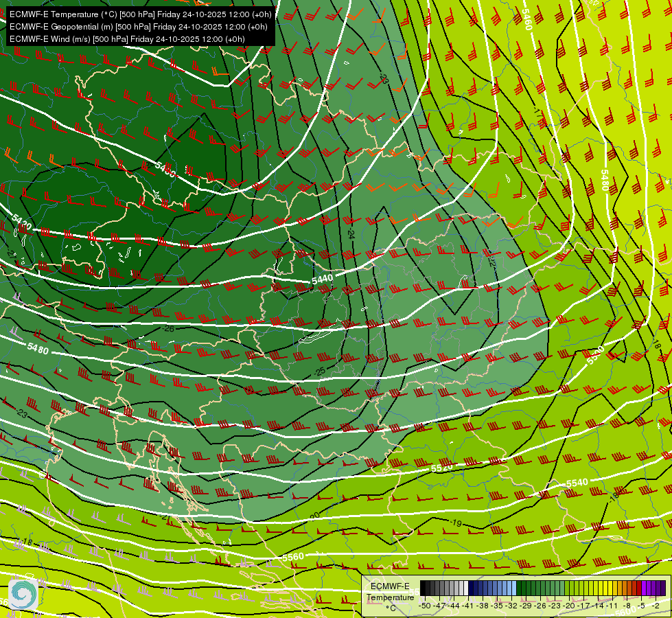Click the -50 value in temperature legend

[425, 606]
